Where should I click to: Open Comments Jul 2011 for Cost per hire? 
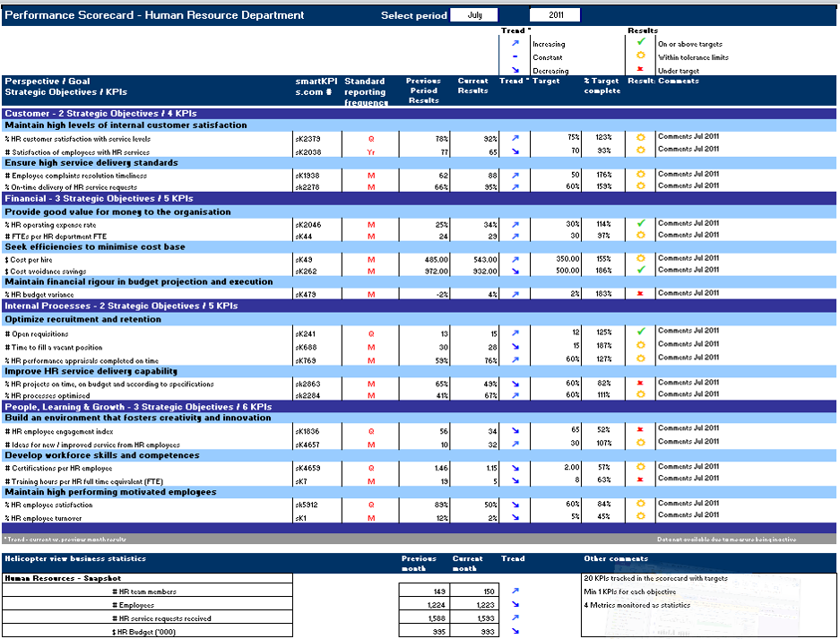tap(688, 258)
